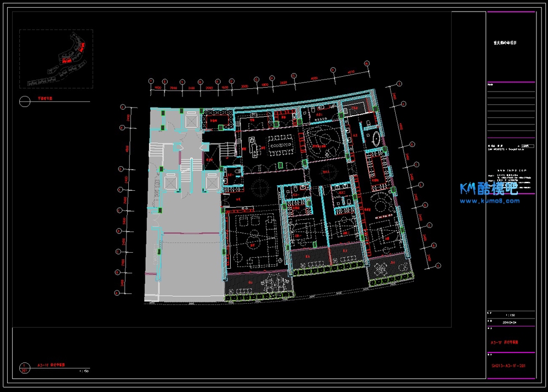Click the long conference table symbol

[x=281, y=144]
